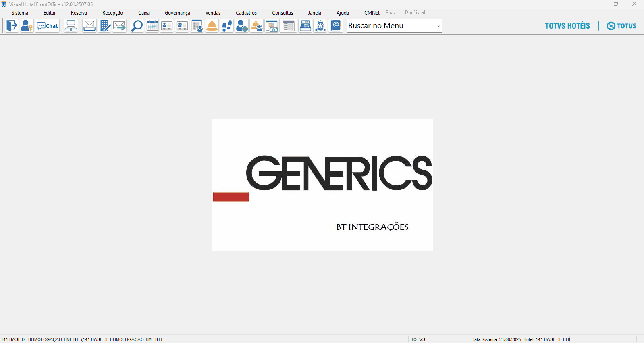Click the add person plus icon
This screenshot has width=644, height=343.
[242, 26]
